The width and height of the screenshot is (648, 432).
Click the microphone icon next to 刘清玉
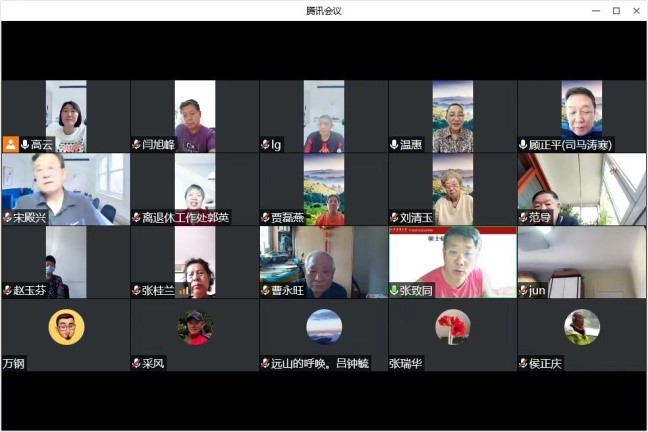click(394, 217)
